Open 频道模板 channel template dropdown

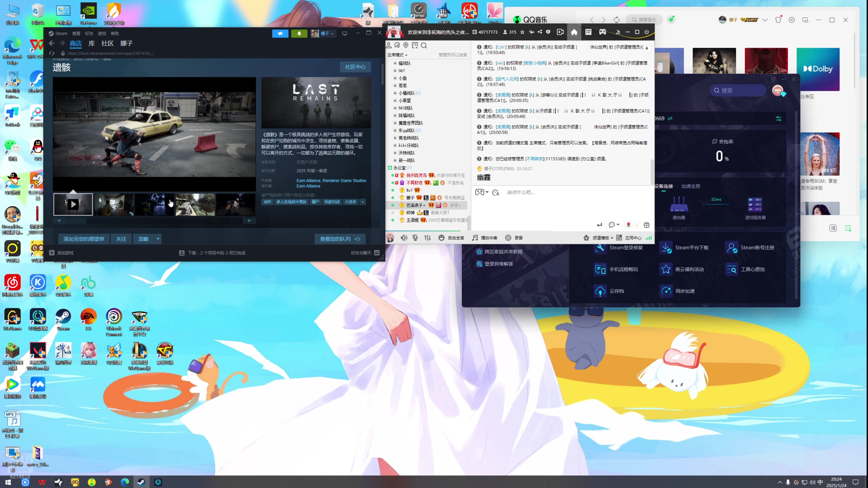click(x=598, y=238)
